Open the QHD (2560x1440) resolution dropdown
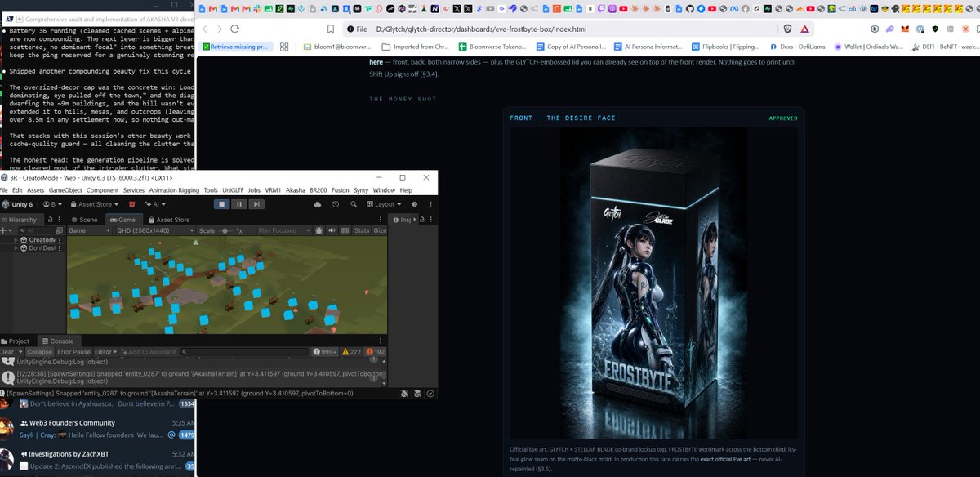The height and width of the screenshot is (477, 980). tap(155, 230)
